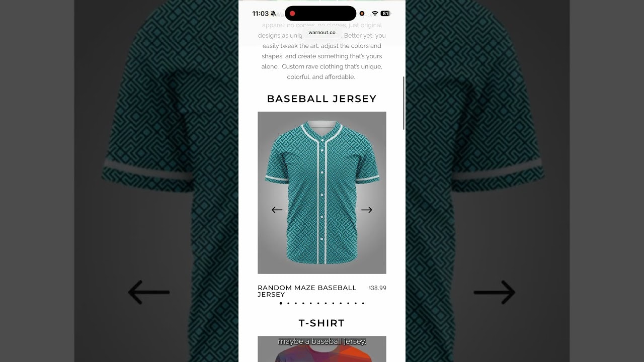
Task: Open the Random Maze Baseball Jersey product link
Action: click(x=307, y=291)
